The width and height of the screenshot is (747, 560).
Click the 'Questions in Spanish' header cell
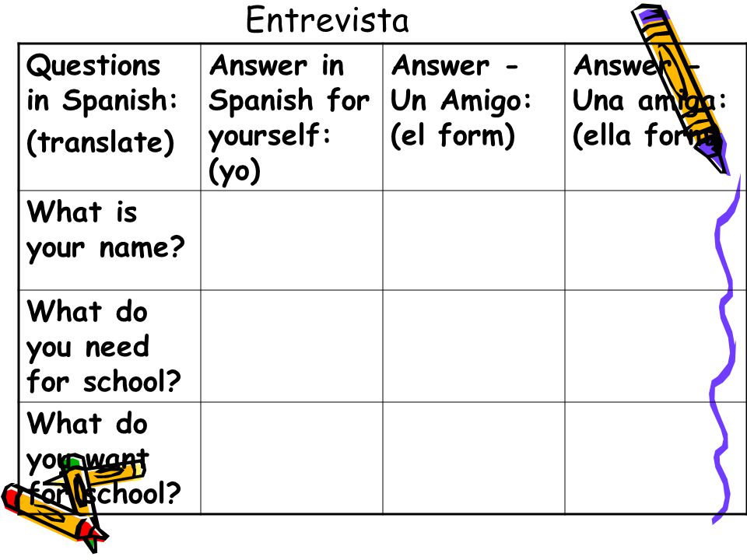tap(110, 117)
